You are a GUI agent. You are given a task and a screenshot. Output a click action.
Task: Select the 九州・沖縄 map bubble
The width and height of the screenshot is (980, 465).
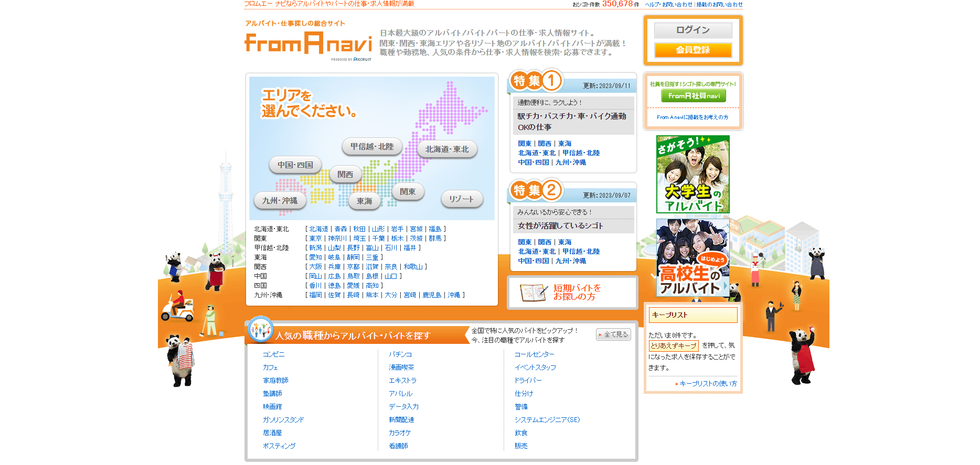(x=280, y=201)
